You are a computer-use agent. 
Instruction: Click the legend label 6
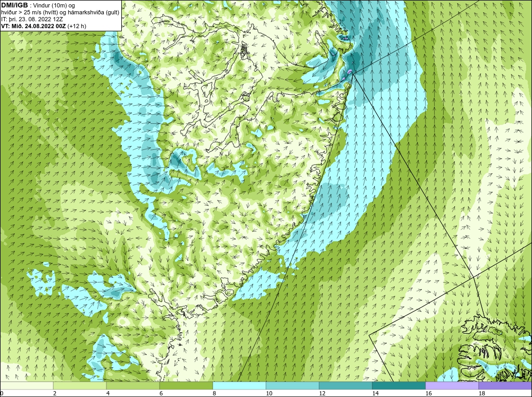pos(161,393)
